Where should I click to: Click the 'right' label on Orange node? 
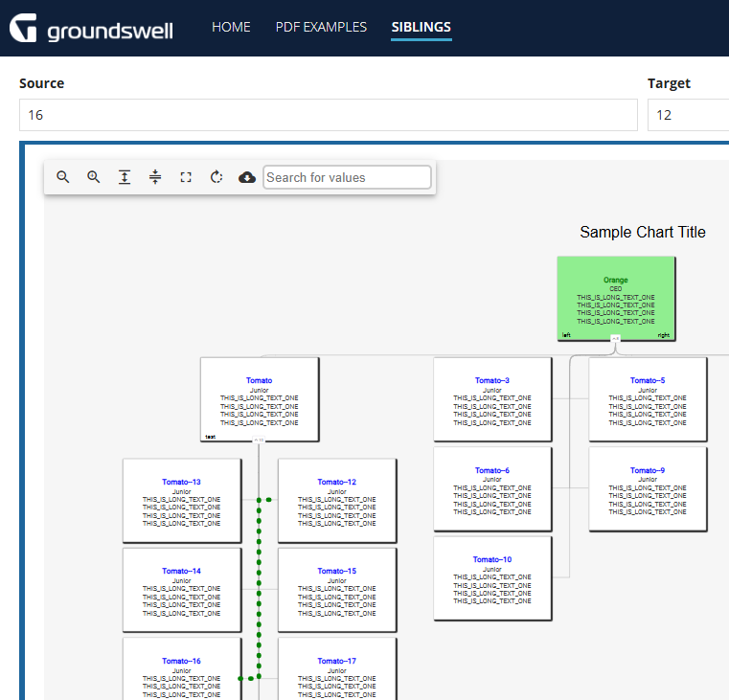tap(664, 334)
